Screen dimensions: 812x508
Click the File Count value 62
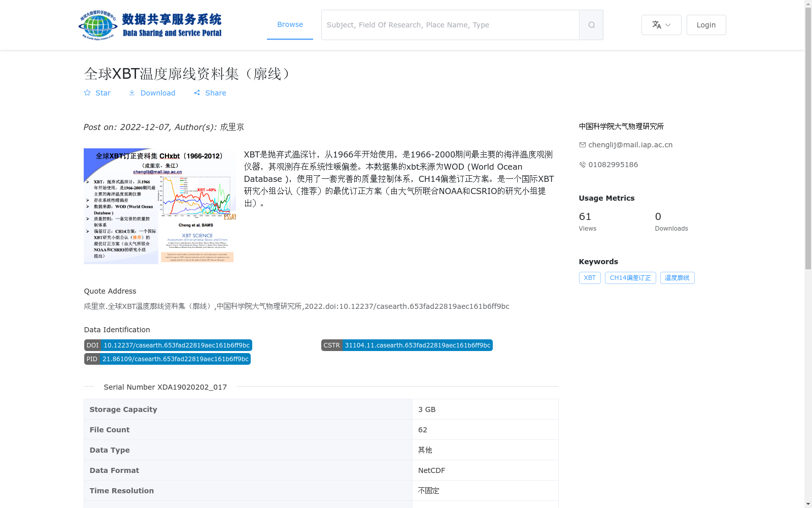[x=423, y=430]
